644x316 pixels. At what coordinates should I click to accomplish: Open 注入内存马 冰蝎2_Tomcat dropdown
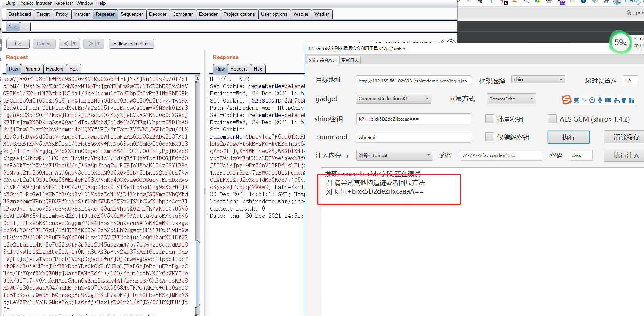(x=394, y=155)
